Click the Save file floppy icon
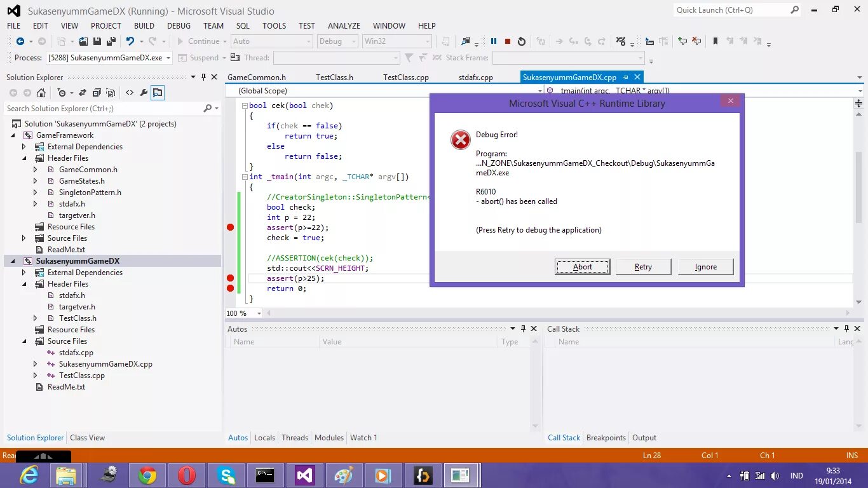Viewport: 868px width, 488px height. click(97, 41)
